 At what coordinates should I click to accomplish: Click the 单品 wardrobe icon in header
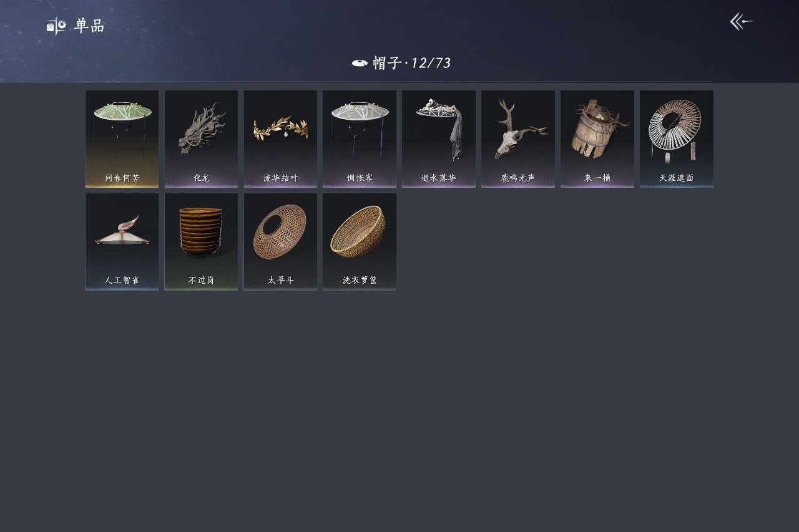(x=56, y=26)
